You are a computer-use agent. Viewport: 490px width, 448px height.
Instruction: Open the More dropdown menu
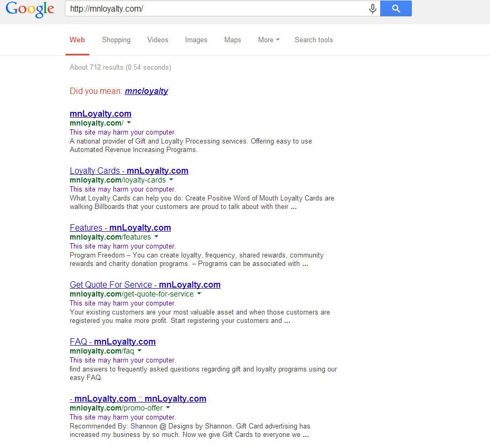tap(269, 40)
